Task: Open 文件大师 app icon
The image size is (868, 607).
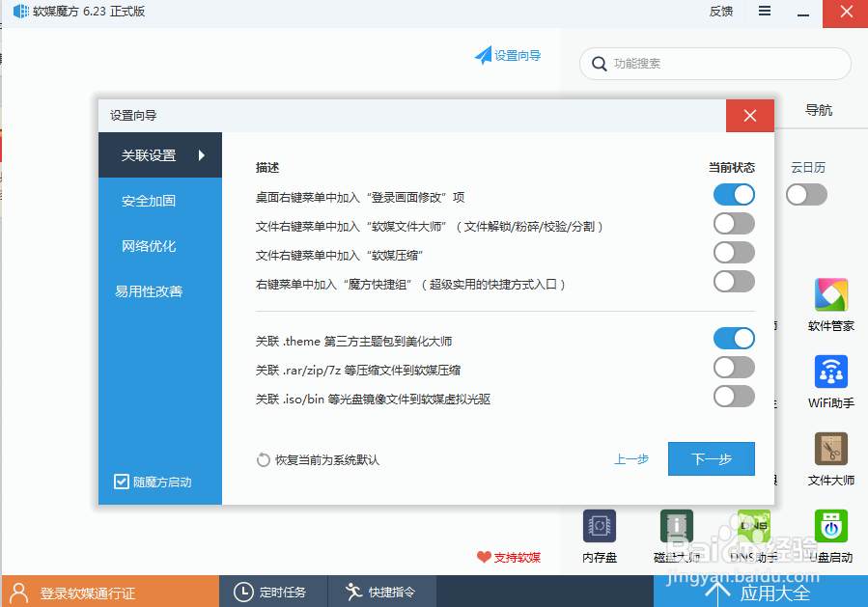Action: [831, 449]
